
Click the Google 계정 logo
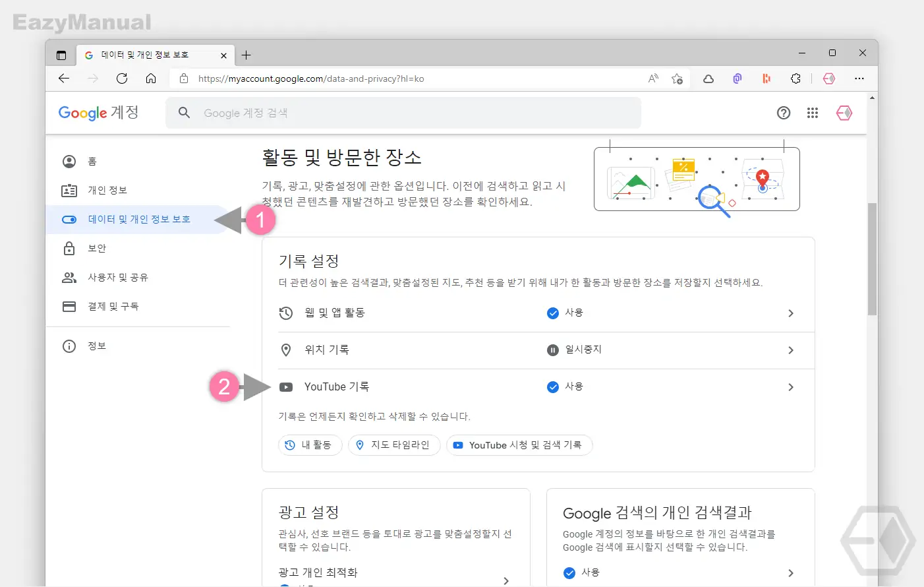(98, 113)
